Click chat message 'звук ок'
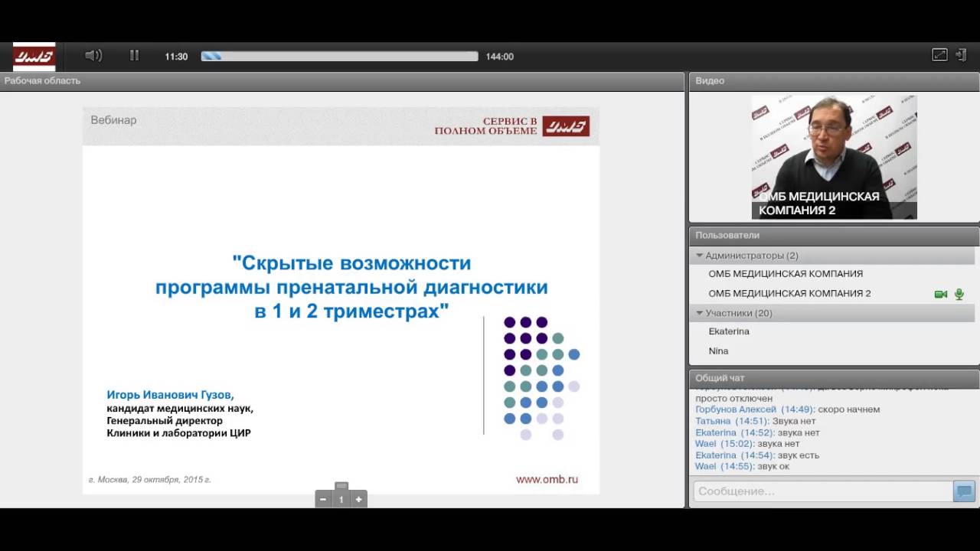The width and height of the screenshot is (980, 551). coord(773,466)
